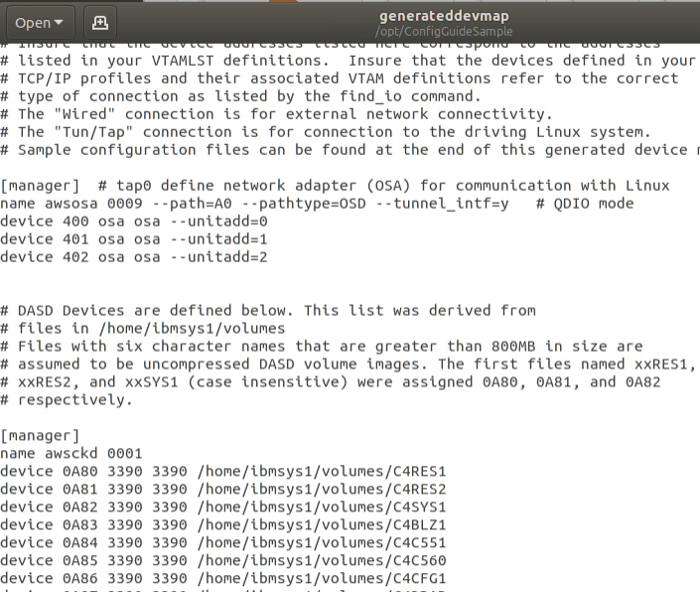700x592 pixels.
Task: Click the C4C551 volume path
Action: coord(322,542)
